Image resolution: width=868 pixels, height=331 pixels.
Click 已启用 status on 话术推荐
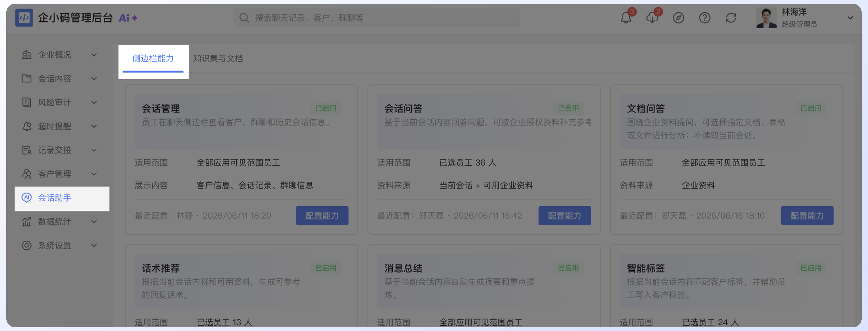pos(326,268)
